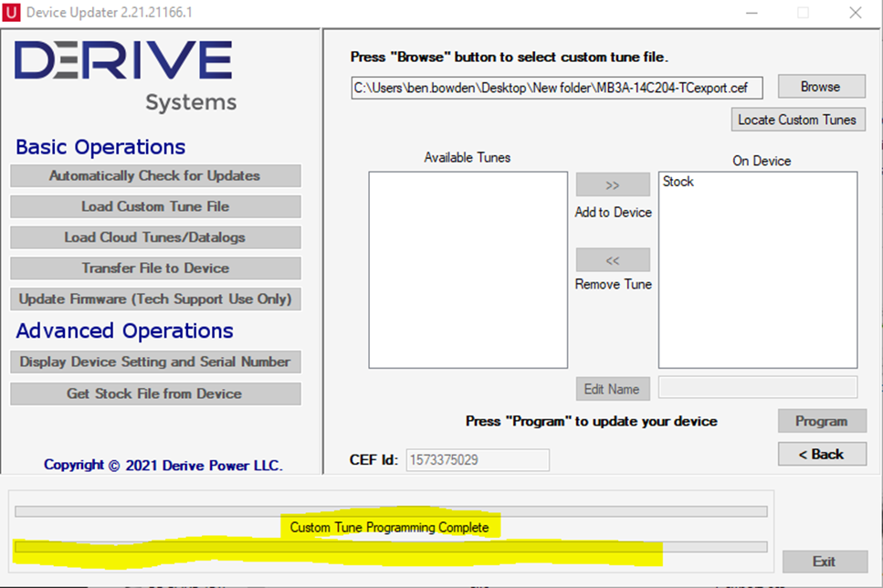Click the Remove Tune label
883x588 pixels.
pyautogui.click(x=614, y=285)
